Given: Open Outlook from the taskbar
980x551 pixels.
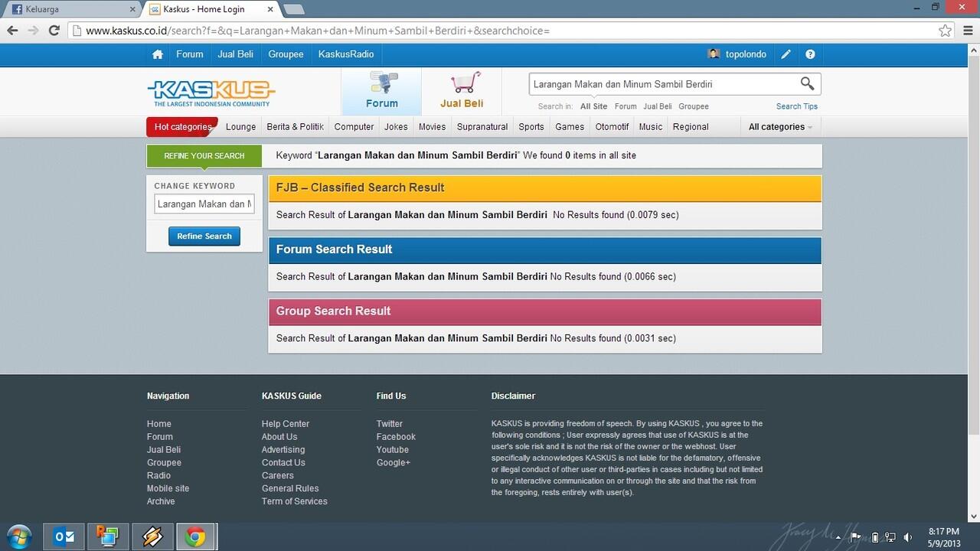Looking at the screenshot, I should pos(64,537).
